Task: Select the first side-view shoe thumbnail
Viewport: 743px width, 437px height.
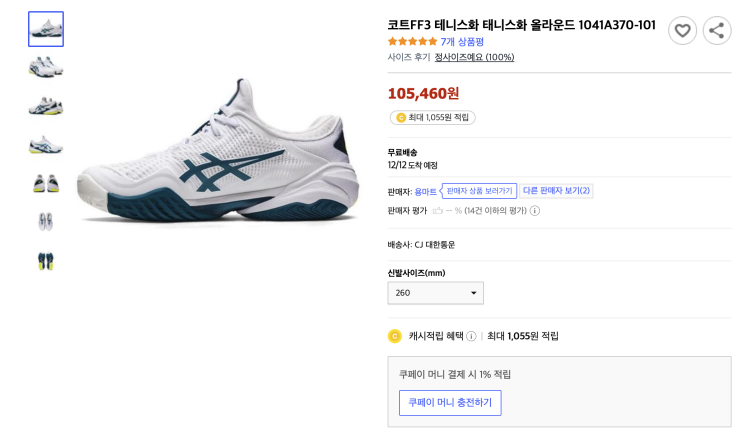Action: (x=46, y=29)
